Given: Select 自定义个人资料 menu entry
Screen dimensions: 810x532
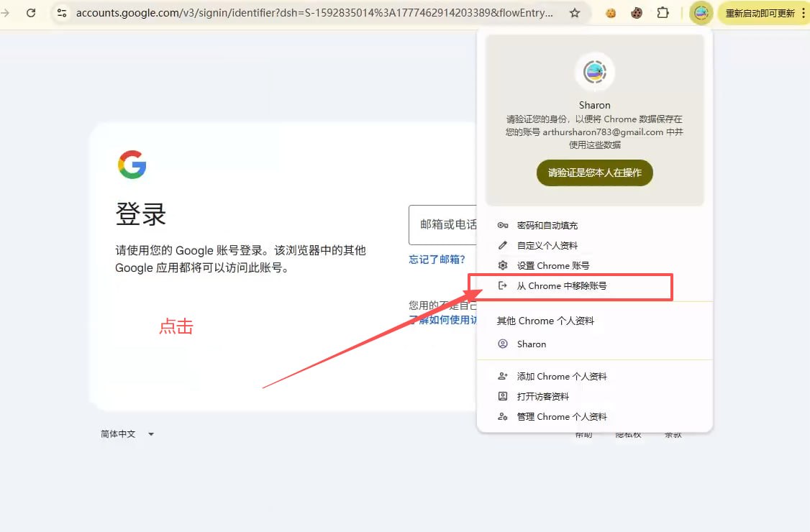Looking at the screenshot, I should (x=547, y=246).
